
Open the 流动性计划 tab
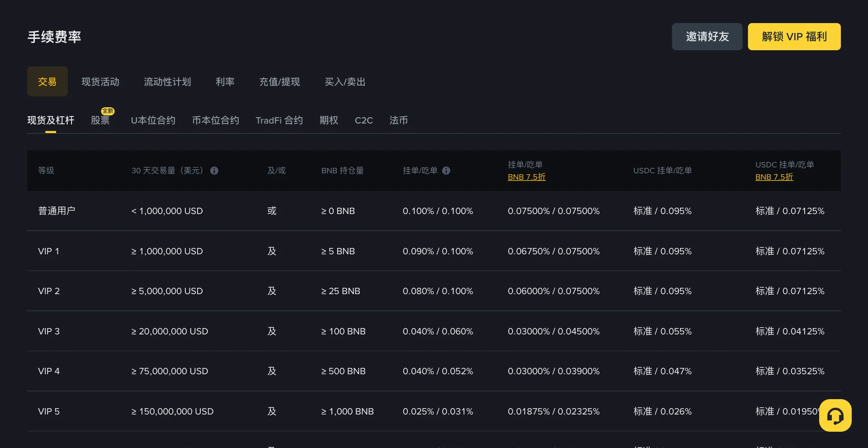(167, 82)
